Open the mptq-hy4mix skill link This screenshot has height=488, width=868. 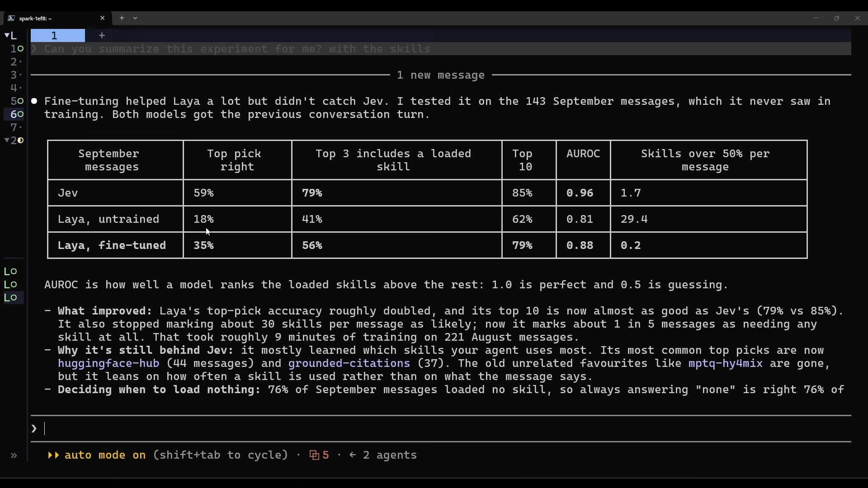click(x=725, y=363)
